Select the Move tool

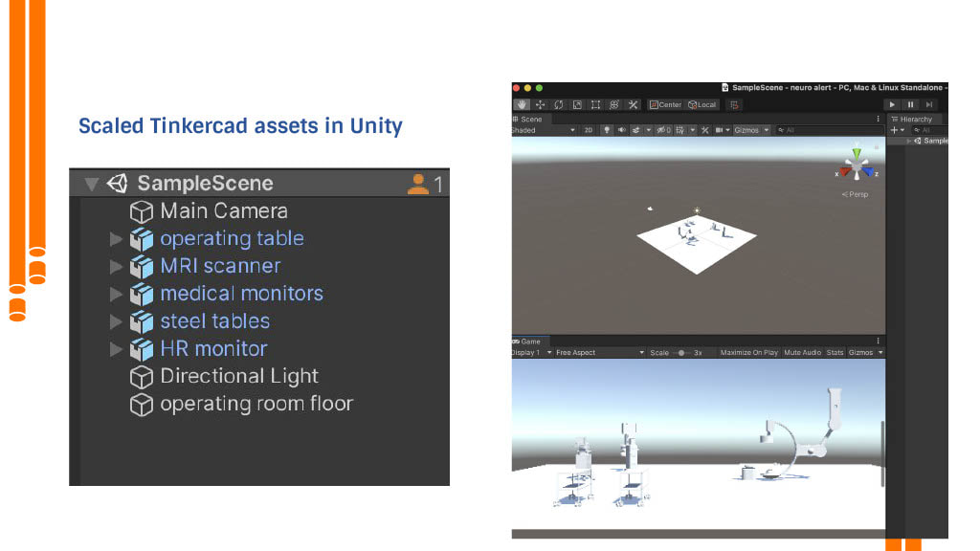tap(540, 104)
